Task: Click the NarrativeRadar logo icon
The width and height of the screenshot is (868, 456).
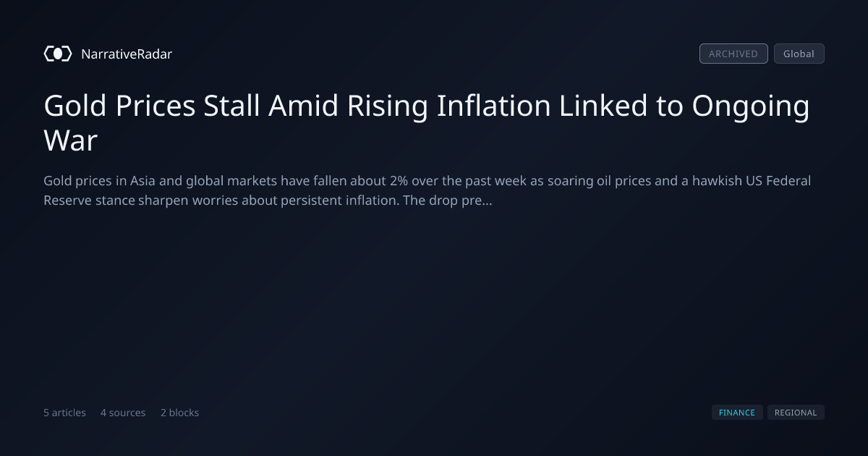Action: point(58,54)
